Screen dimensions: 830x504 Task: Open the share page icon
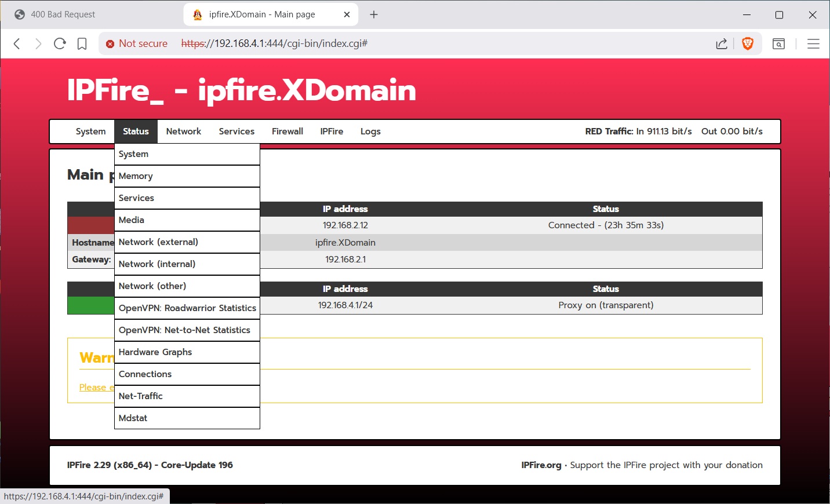(722, 43)
